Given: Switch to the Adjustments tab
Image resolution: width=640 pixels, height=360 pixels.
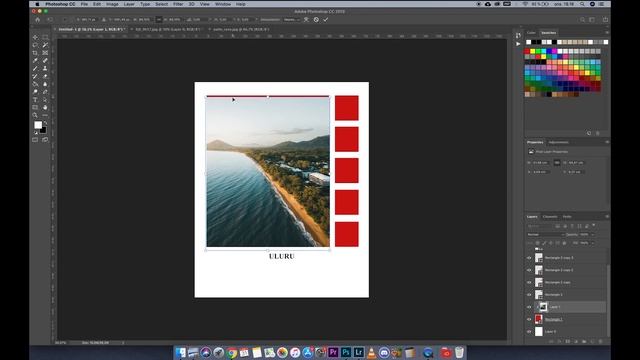Looking at the screenshot, I should point(558,142).
